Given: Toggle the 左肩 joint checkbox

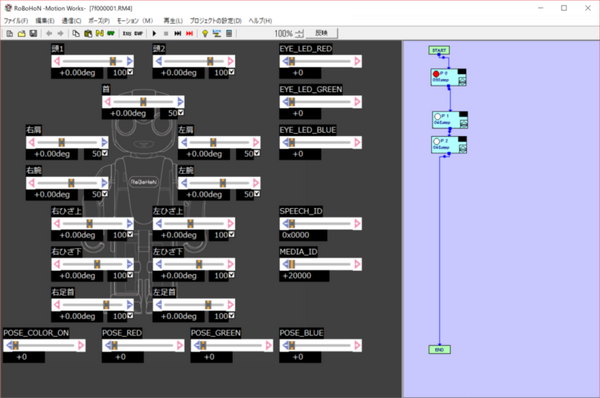Looking at the screenshot, I should (x=257, y=153).
